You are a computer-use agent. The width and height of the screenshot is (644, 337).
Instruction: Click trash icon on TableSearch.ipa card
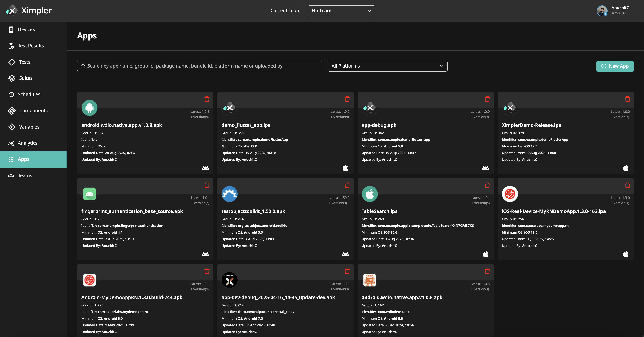click(x=487, y=185)
